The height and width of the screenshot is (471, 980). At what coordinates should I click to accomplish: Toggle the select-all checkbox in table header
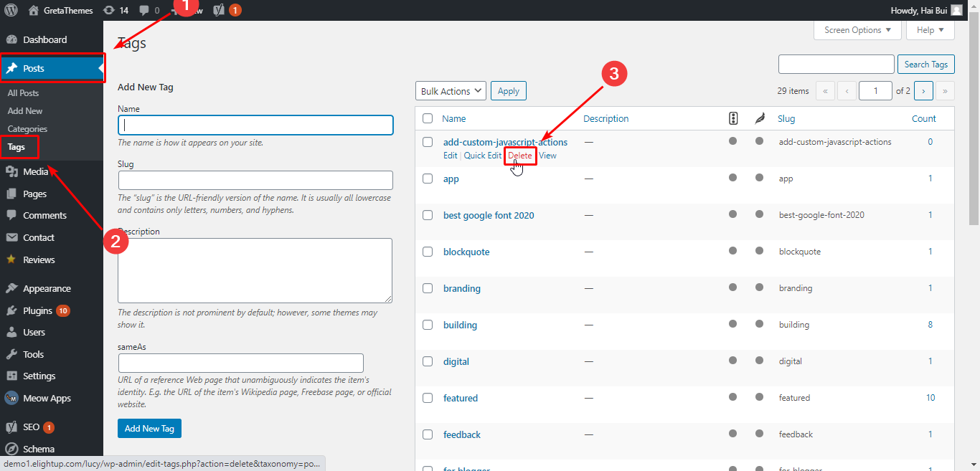[x=428, y=119]
